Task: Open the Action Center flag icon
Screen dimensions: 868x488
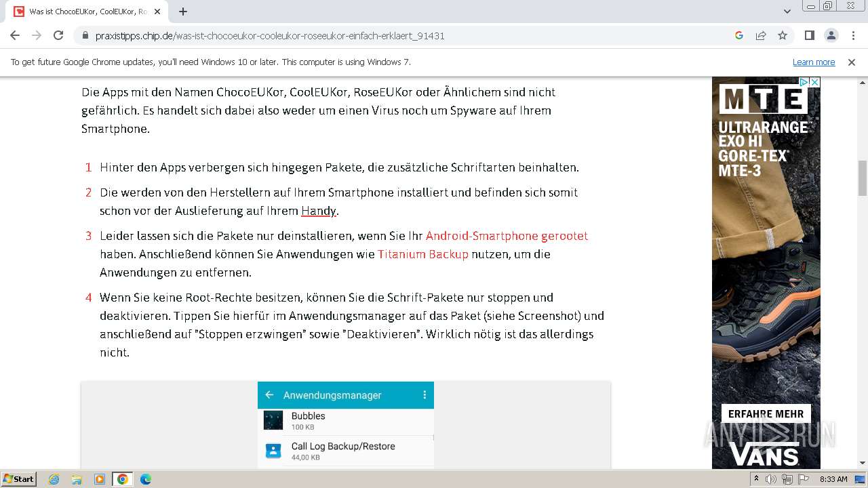Action: tap(804, 479)
